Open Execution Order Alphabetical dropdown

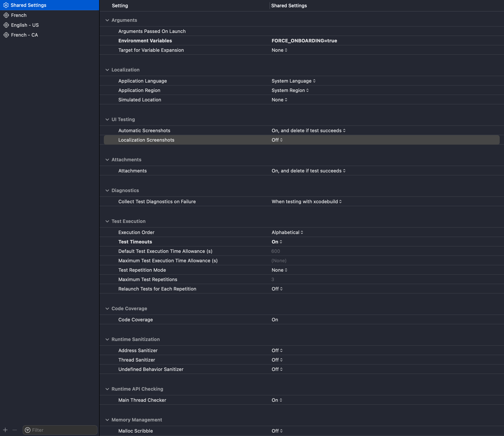(x=287, y=232)
